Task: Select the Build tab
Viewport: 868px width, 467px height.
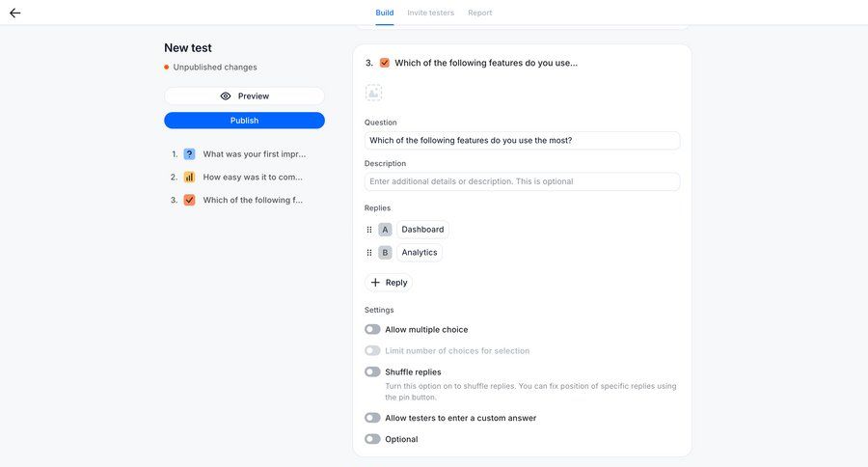Action: [384, 13]
